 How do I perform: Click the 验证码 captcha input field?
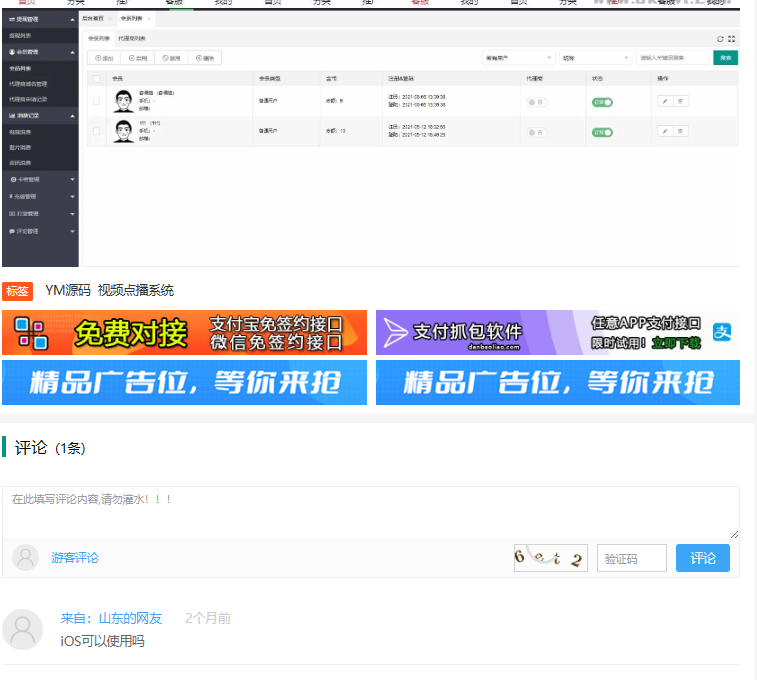tap(631, 558)
